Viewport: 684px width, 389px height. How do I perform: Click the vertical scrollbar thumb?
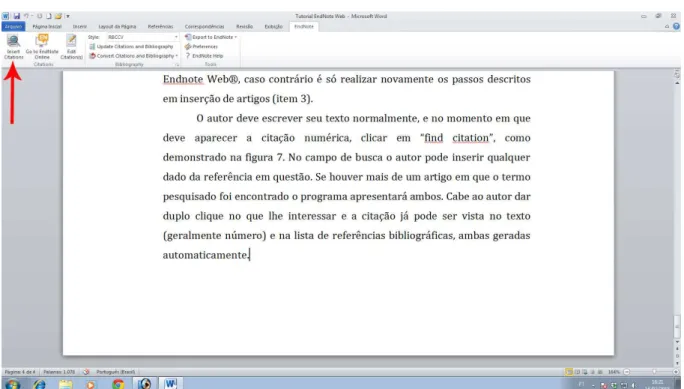coord(677,326)
